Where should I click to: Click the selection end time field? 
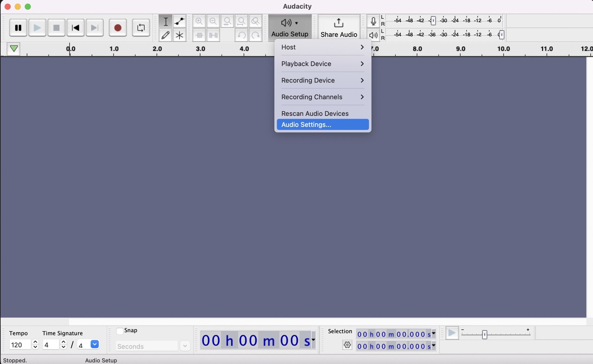pos(394,346)
